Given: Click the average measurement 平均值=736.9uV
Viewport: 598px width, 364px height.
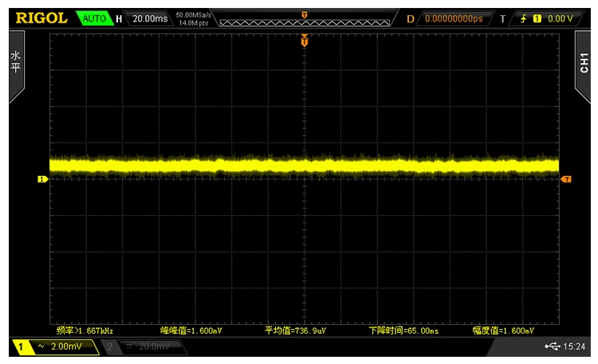Looking at the screenshot, I should [295, 331].
